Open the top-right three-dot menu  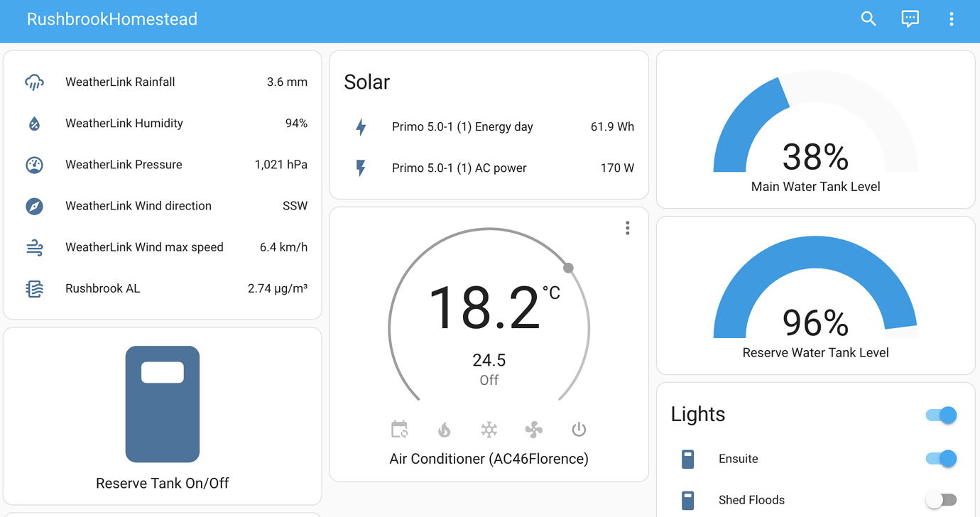tap(952, 19)
